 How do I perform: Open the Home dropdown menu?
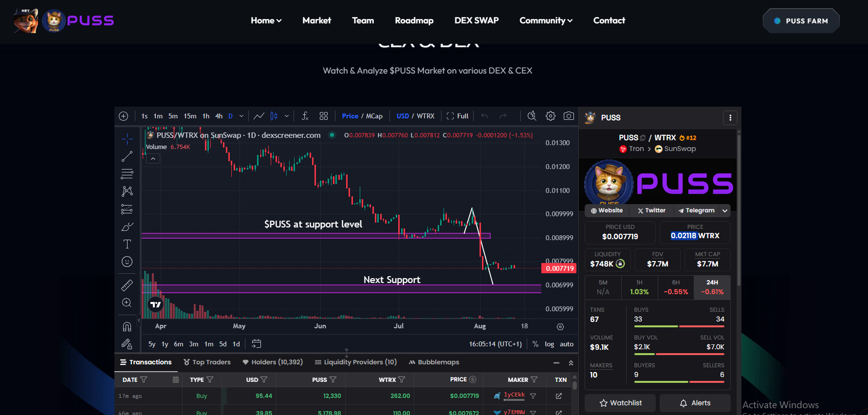coord(266,20)
